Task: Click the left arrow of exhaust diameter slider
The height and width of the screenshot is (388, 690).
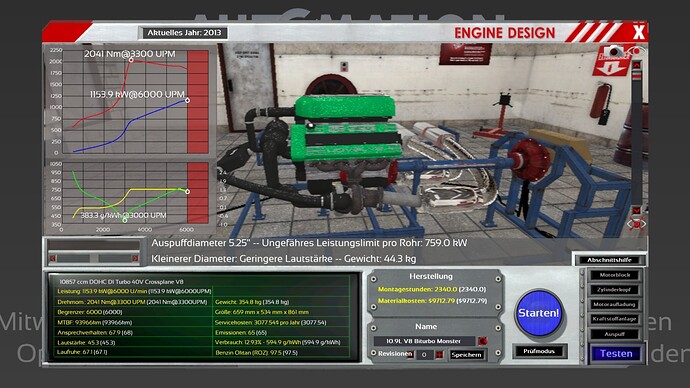Action: click(53, 258)
